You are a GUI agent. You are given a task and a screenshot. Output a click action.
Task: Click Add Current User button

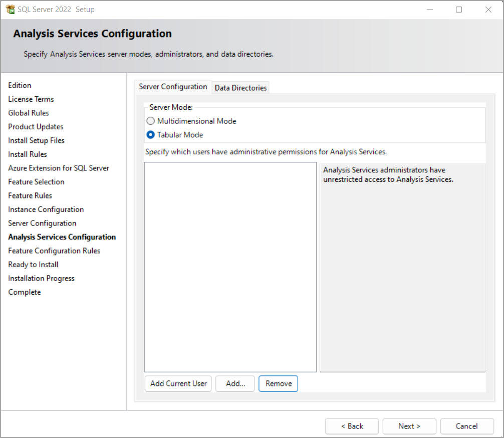click(x=178, y=383)
